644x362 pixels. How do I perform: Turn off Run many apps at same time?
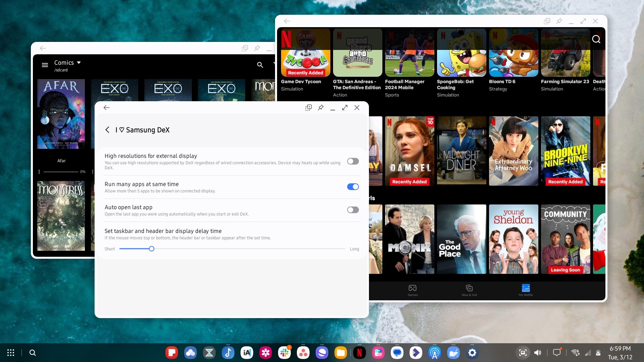click(353, 187)
